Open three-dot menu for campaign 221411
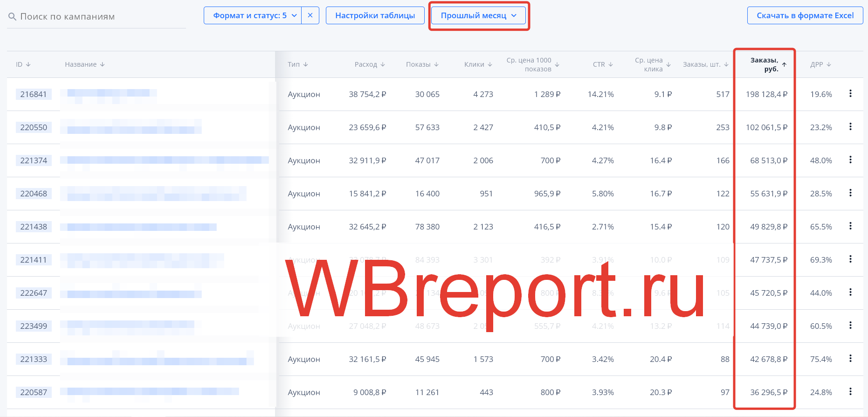The width and height of the screenshot is (868, 417). [850, 259]
